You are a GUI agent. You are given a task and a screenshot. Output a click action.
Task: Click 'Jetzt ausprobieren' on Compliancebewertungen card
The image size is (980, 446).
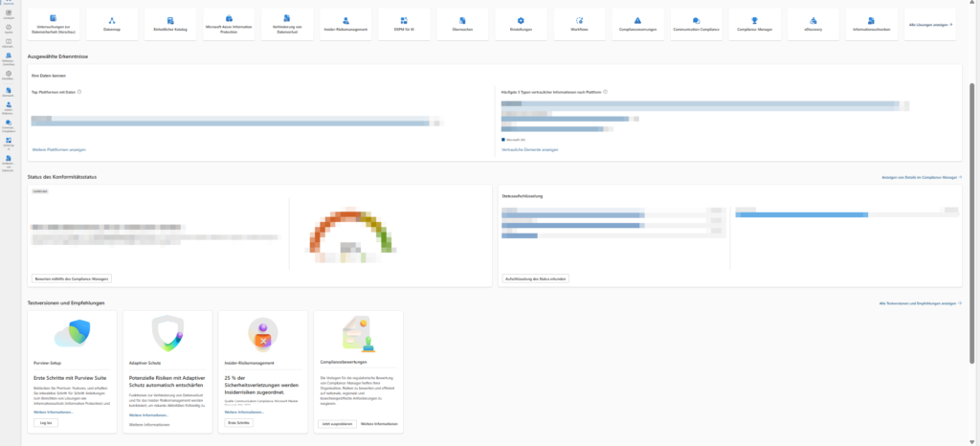pos(335,422)
